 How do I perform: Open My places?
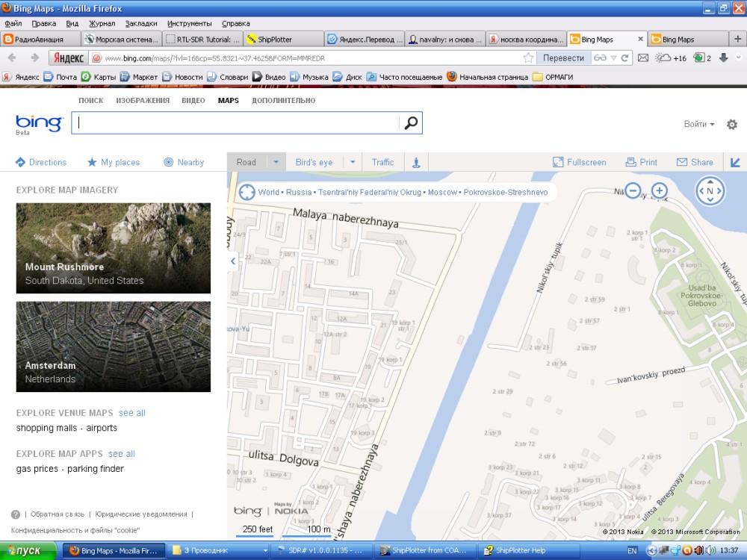tap(114, 162)
